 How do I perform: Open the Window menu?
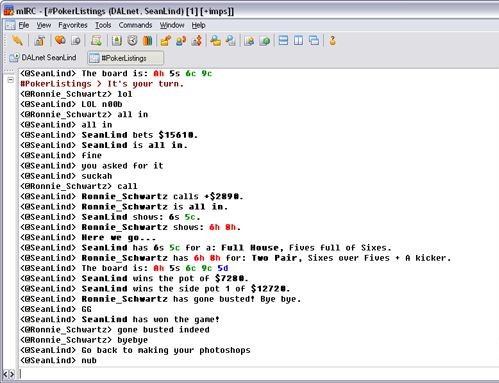pyautogui.click(x=172, y=25)
